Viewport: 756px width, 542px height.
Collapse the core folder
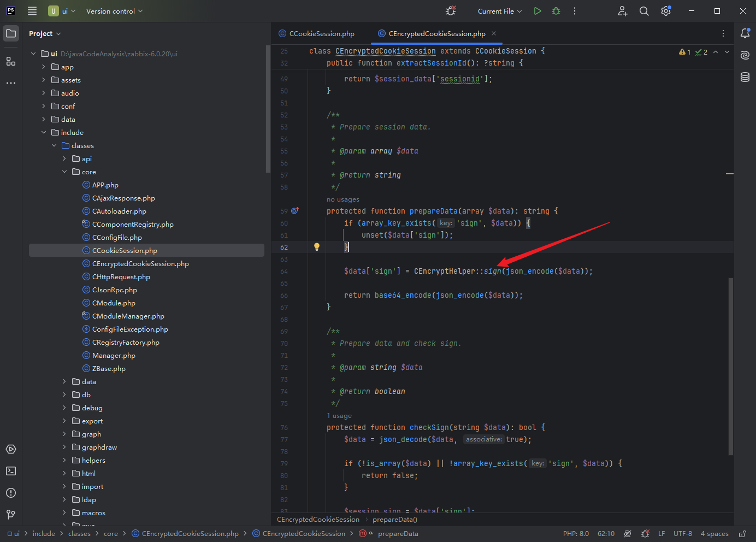64,172
